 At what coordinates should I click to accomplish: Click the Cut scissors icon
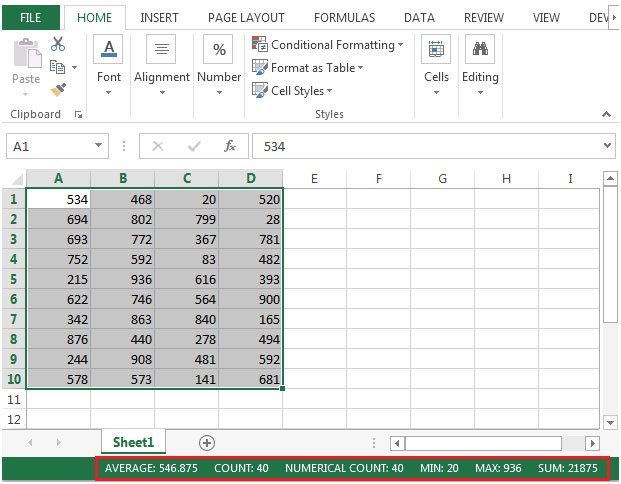58,44
